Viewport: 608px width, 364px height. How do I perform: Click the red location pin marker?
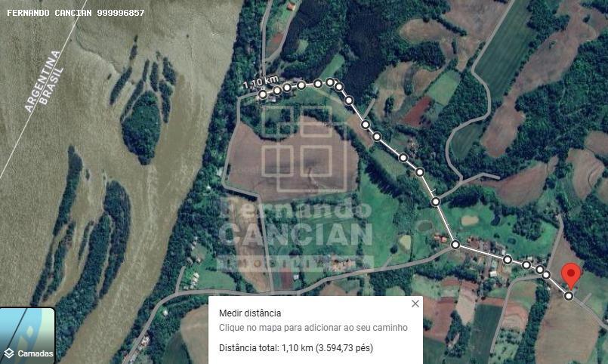pos(571,276)
